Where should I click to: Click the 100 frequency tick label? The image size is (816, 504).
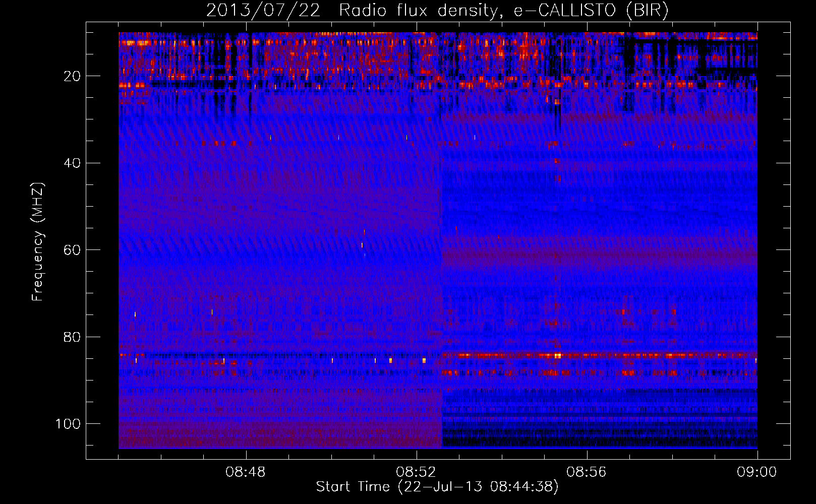(x=68, y=424)
